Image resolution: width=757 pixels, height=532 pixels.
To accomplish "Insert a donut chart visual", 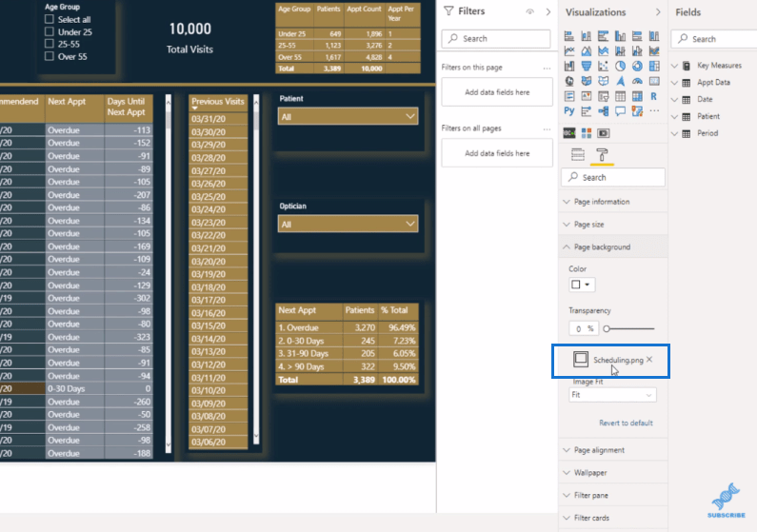I will point(637,66).
